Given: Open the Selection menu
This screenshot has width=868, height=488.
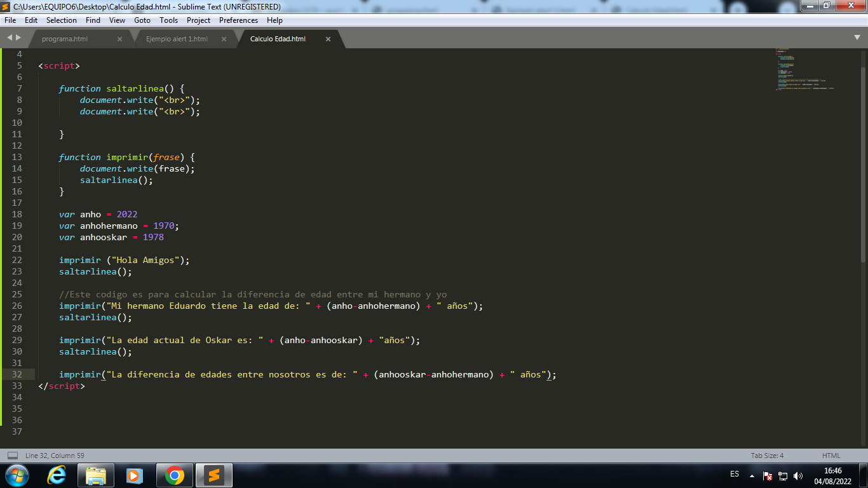Looking at the screenshot, I should (x=62, y=20).
